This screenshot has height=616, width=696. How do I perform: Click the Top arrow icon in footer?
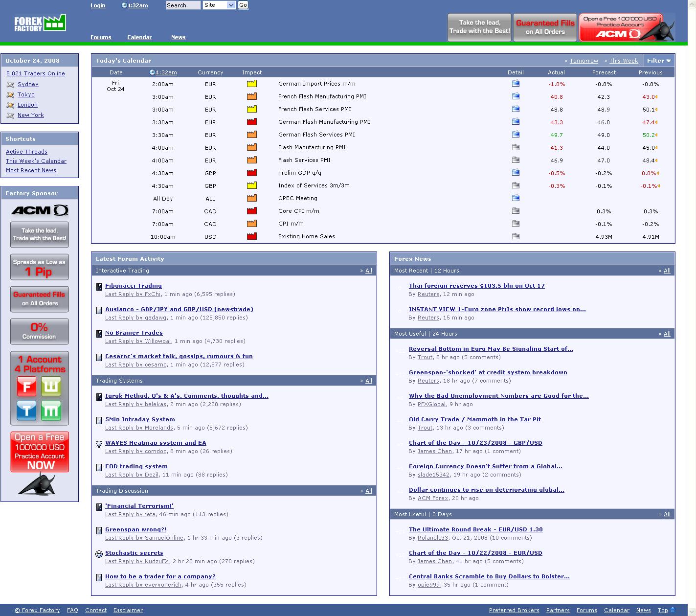coord(673,610)
